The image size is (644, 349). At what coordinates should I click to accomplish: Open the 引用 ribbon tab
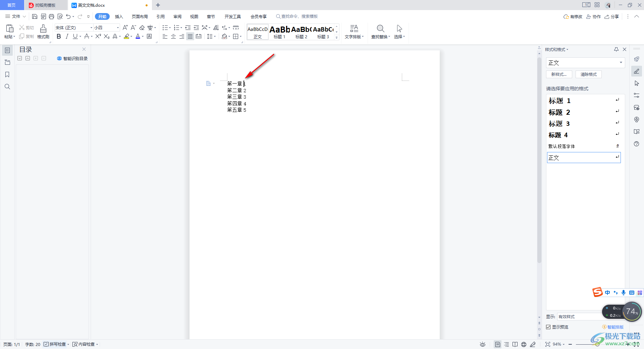pos(160,16)
